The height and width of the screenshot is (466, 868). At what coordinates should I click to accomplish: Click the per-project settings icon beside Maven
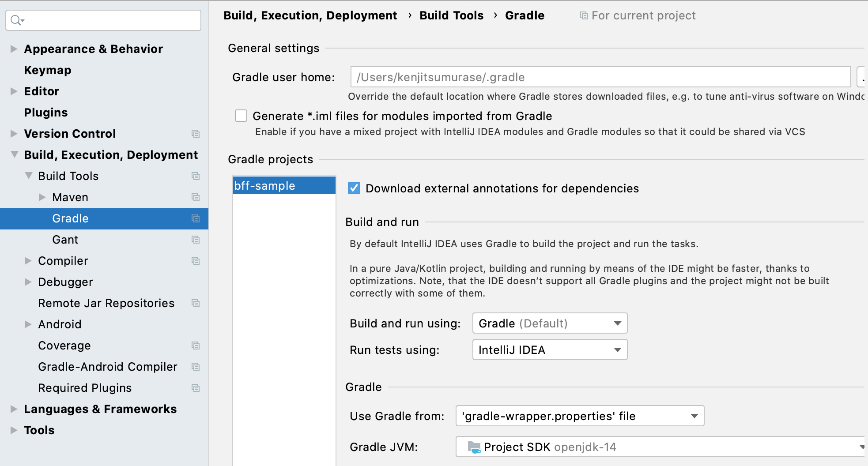(x=196, y=197)
